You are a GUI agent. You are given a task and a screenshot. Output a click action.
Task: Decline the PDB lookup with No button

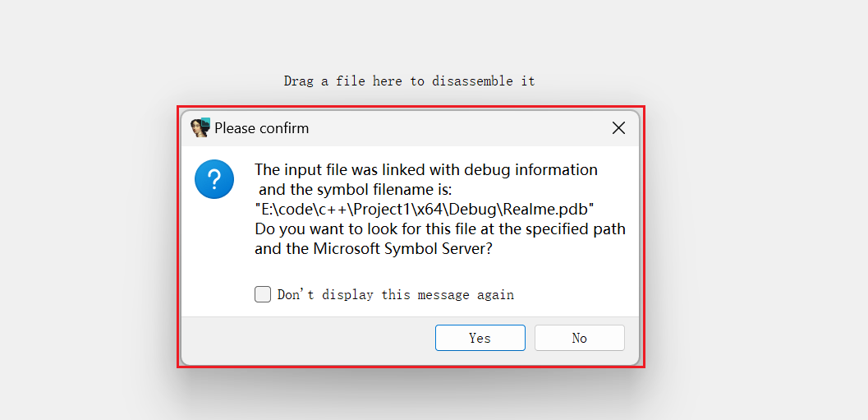pyautogui.click(x=580, y=338)
